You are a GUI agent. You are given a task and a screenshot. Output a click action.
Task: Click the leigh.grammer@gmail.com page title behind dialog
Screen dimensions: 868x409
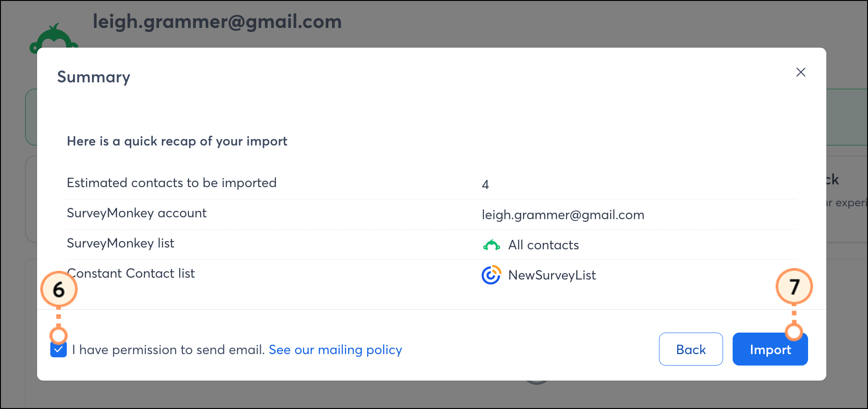point(217,22)
